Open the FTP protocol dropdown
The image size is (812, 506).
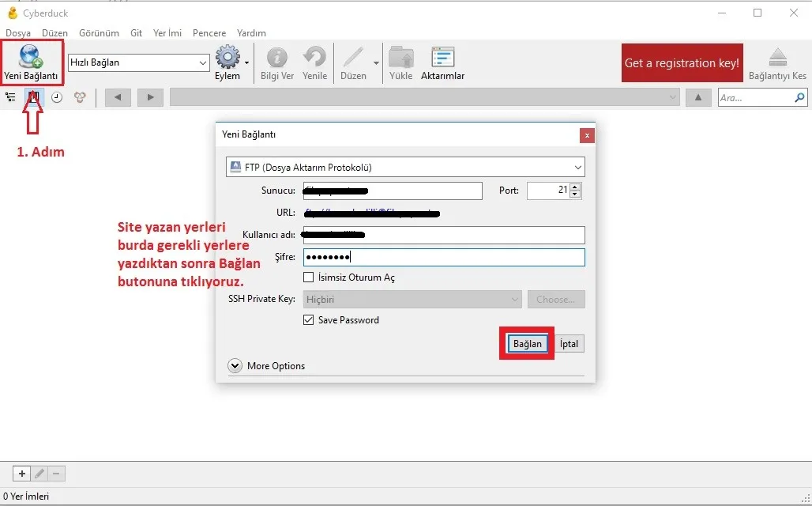[405, 168]
